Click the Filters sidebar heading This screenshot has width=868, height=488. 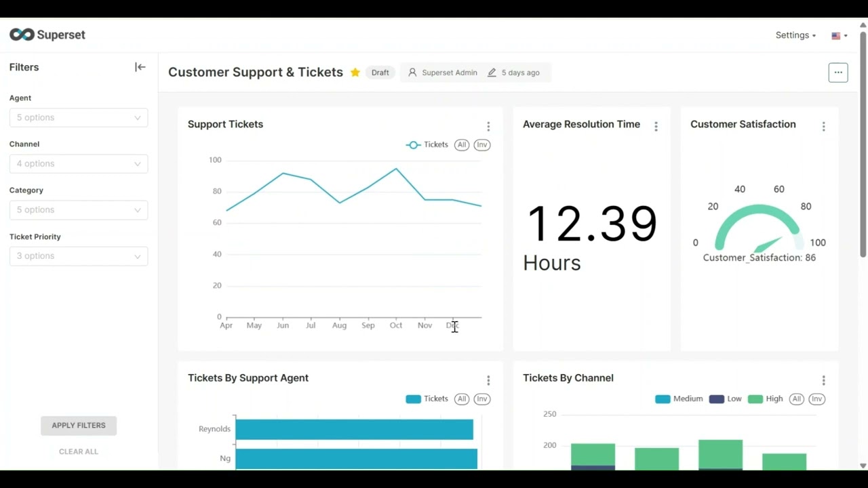[24, 67]
